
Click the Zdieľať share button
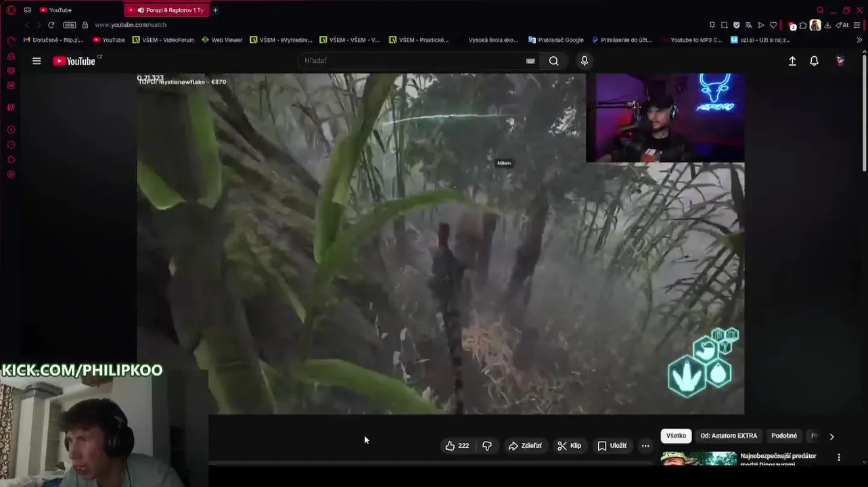tap(525, 446)
